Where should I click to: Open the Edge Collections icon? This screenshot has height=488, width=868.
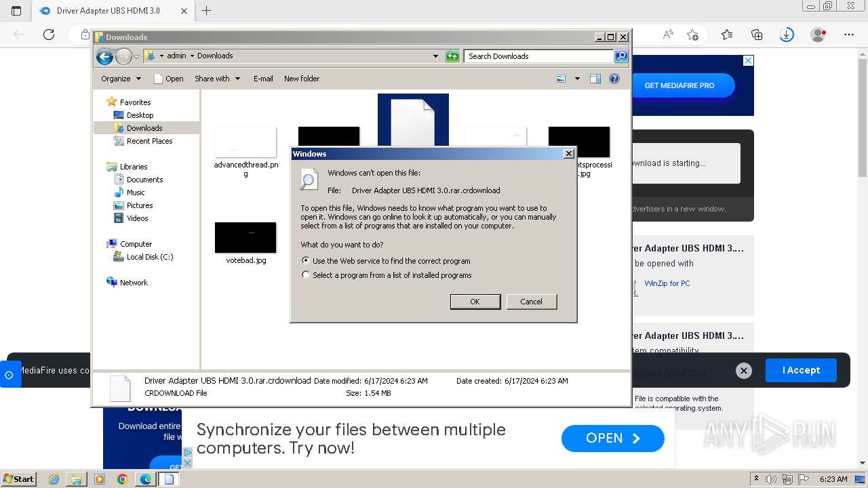[757, 35]
